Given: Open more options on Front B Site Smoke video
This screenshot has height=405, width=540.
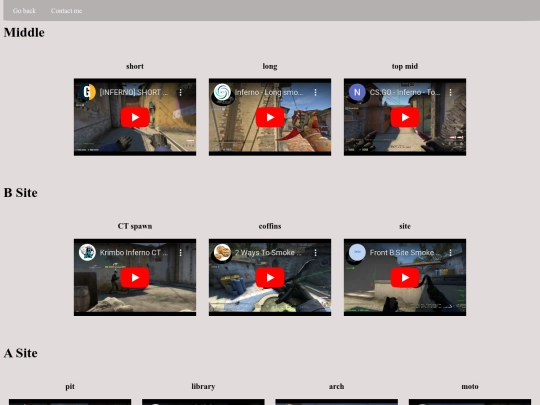Looking at the screenshot, I should (450, 252).
